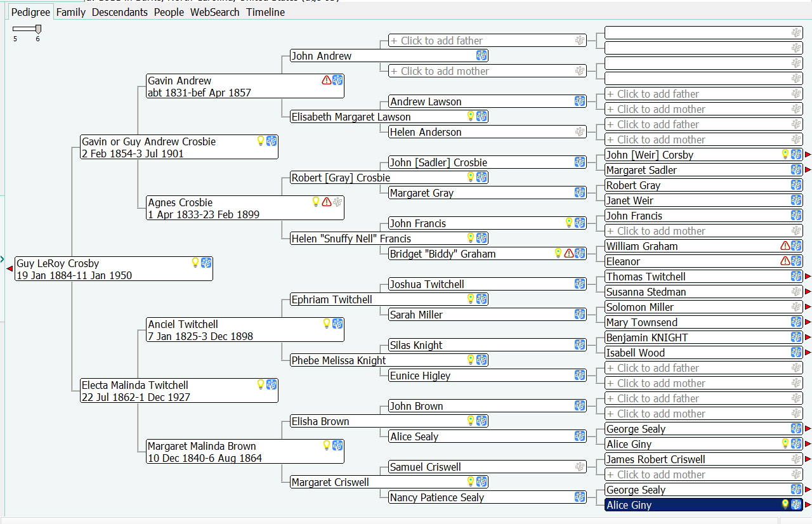
Task: Click red warning icon on Agnes Crosbie
Action: click(x=327, y=202)
